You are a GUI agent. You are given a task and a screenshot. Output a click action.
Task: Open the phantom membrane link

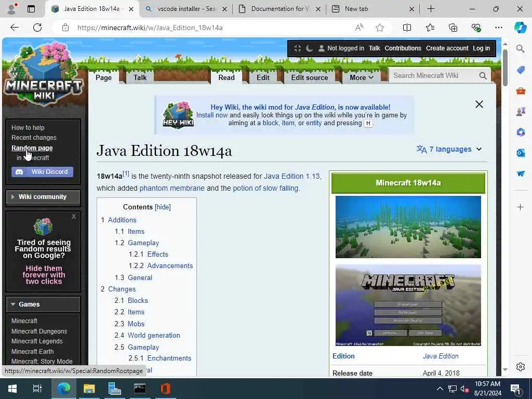(x=172, y=188)
